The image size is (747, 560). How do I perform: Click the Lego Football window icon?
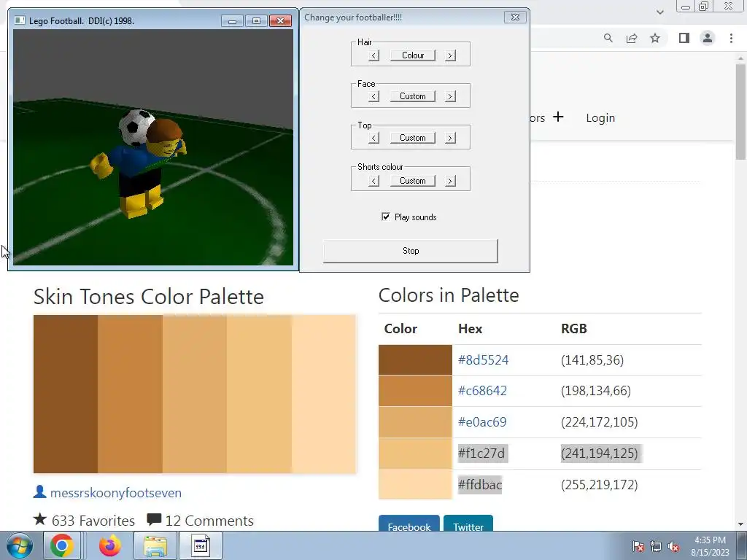click(x=20, y=20)
